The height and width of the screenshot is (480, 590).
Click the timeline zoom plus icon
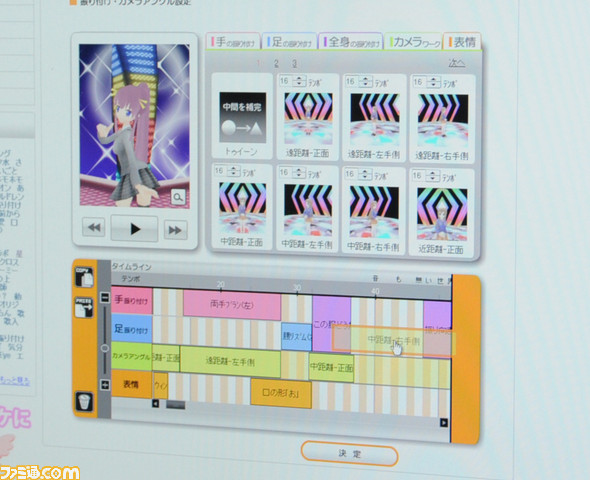click(x=105, y=385)
